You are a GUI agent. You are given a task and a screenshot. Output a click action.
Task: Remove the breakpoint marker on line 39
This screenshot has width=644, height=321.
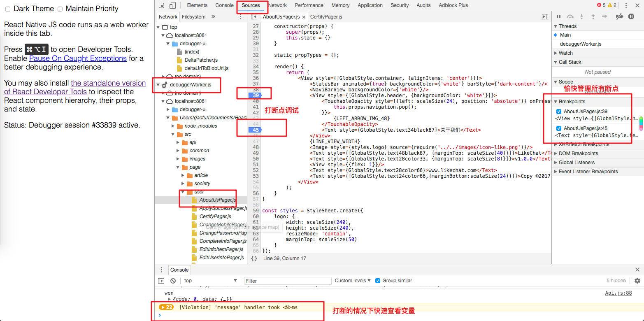[x=255, y=95]
